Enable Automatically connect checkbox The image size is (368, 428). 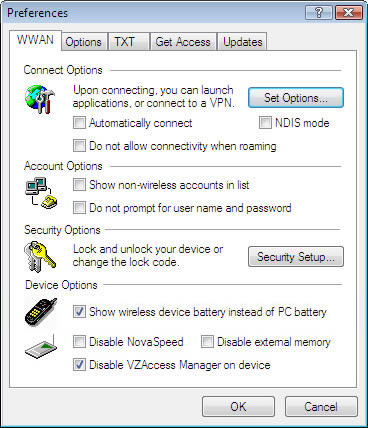(79, 123)
